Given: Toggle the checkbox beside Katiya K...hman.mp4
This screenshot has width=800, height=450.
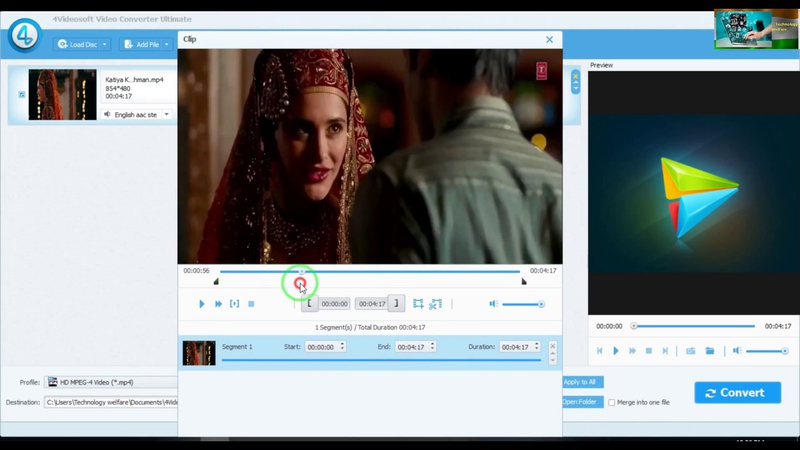Looking at the screenshot, I should pos(21,95).
